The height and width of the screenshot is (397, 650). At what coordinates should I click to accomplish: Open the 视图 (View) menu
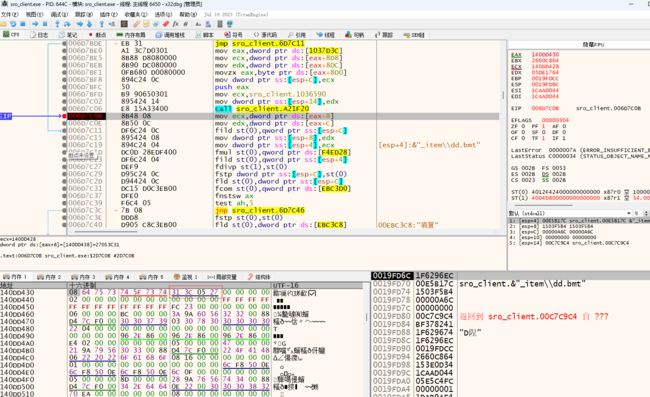coord(34,15)
